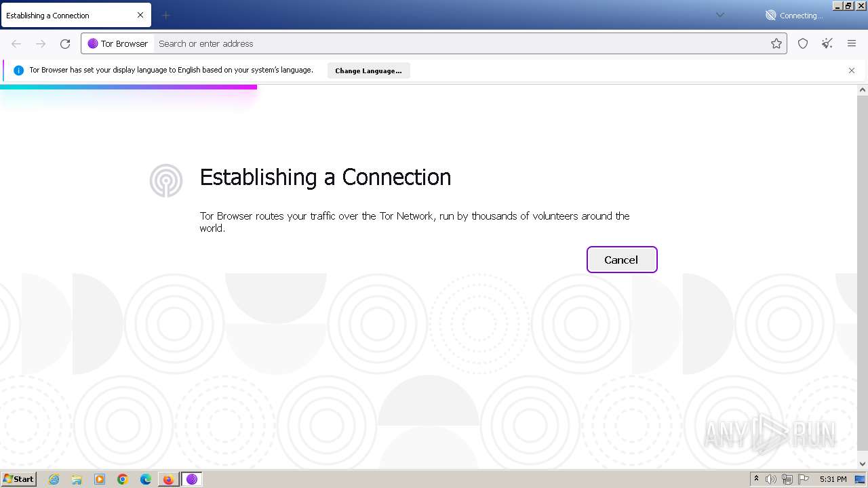Dismiss the display language notification bar
The width and height of the screenshot is (868, 488).
point(852,70)
